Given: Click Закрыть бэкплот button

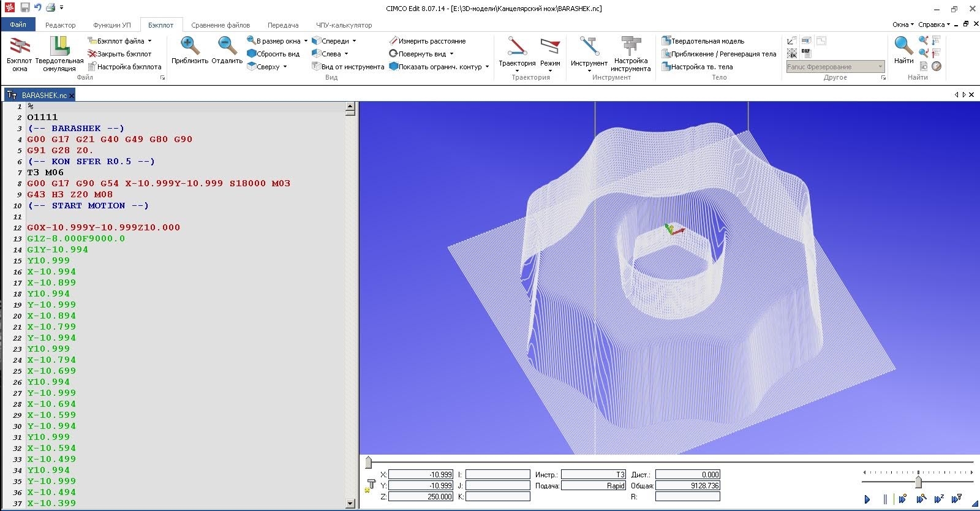Looking at the screenshot, I should pos(119,54).
